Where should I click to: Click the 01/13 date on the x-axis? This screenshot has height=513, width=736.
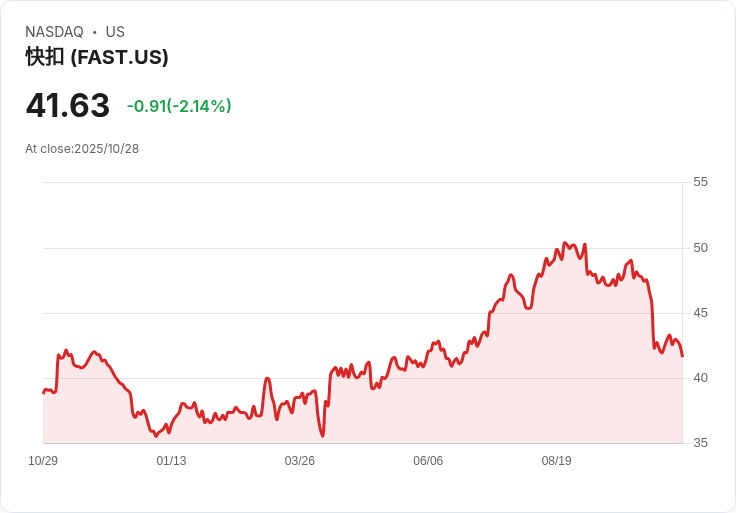[x=171, y=461]
